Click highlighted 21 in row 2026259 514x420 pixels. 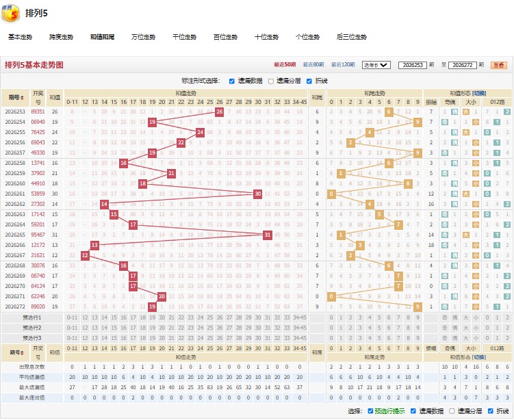pos(171,173)
